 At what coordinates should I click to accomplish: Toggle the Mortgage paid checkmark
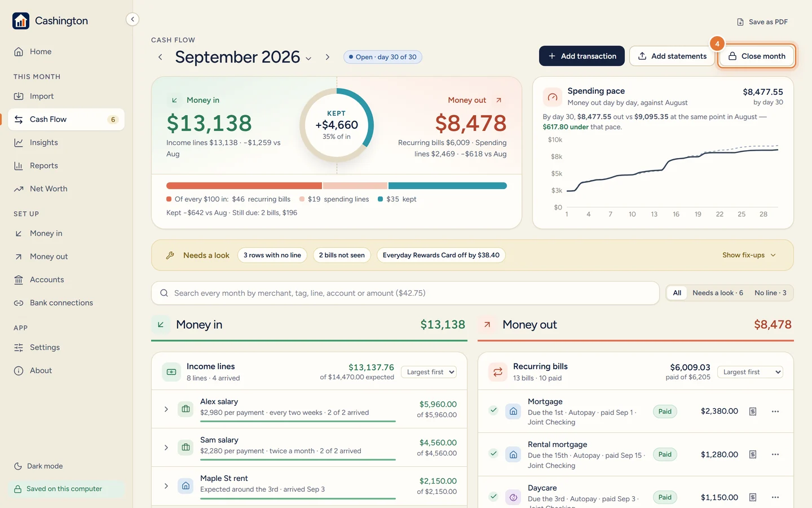pyautogui.click(x=493, y=410)
